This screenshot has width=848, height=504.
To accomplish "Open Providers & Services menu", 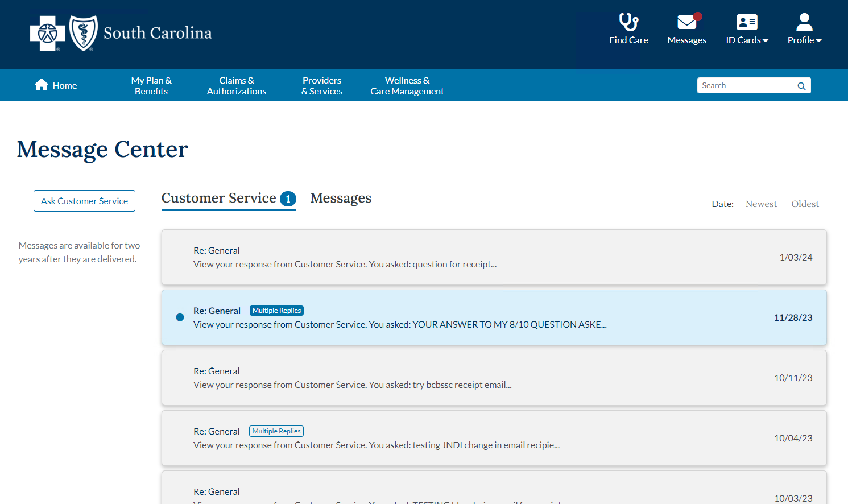I will 322,86.
